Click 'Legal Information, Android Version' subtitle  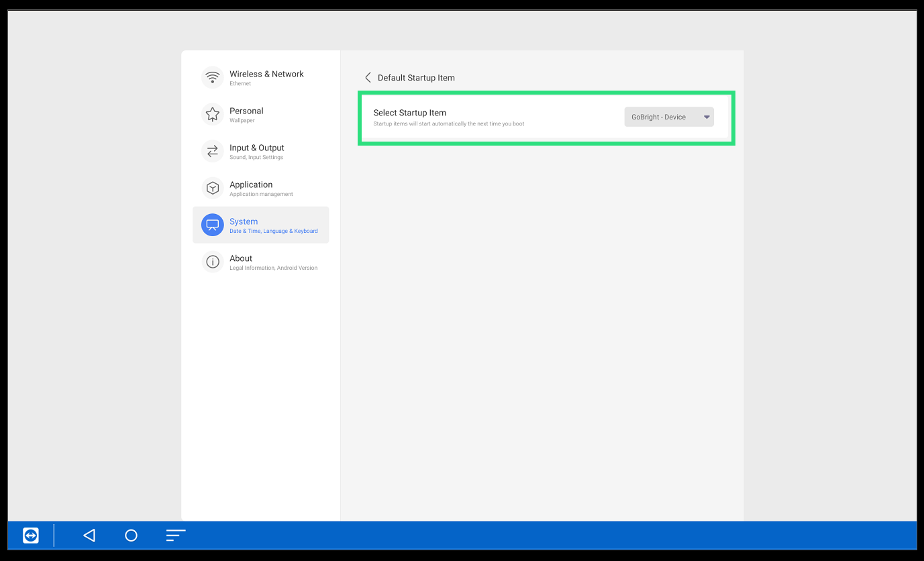[274, 268]
